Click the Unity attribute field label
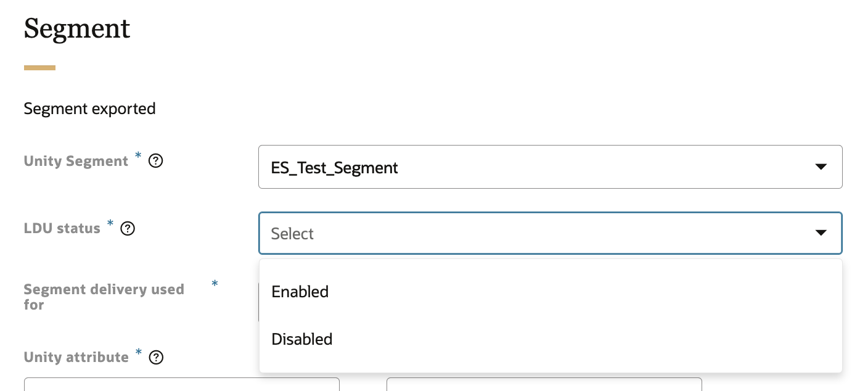 click(76, 358)
